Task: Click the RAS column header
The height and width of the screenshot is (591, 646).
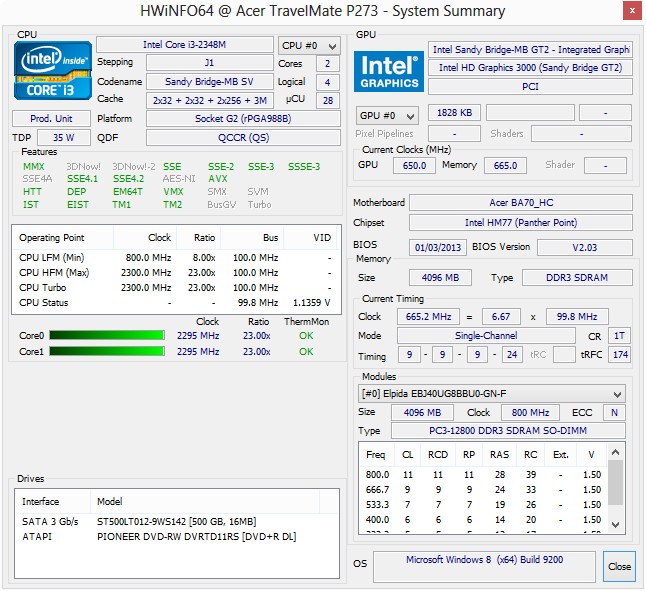Action: coord(499,455)
